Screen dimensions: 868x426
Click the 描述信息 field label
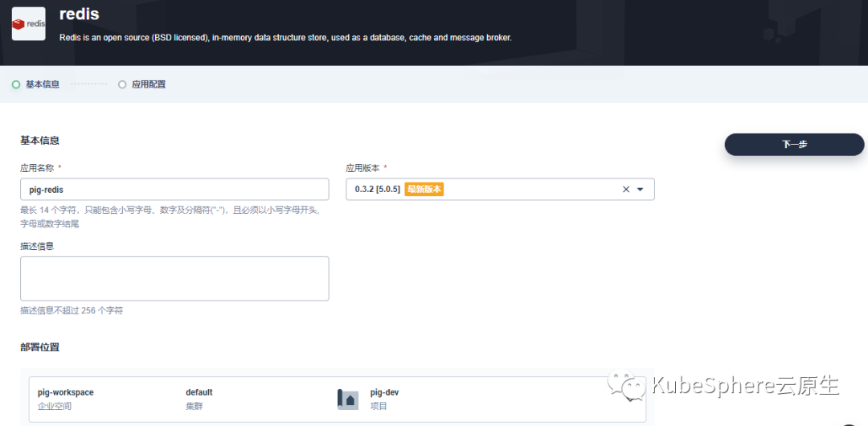pos(37,246)
